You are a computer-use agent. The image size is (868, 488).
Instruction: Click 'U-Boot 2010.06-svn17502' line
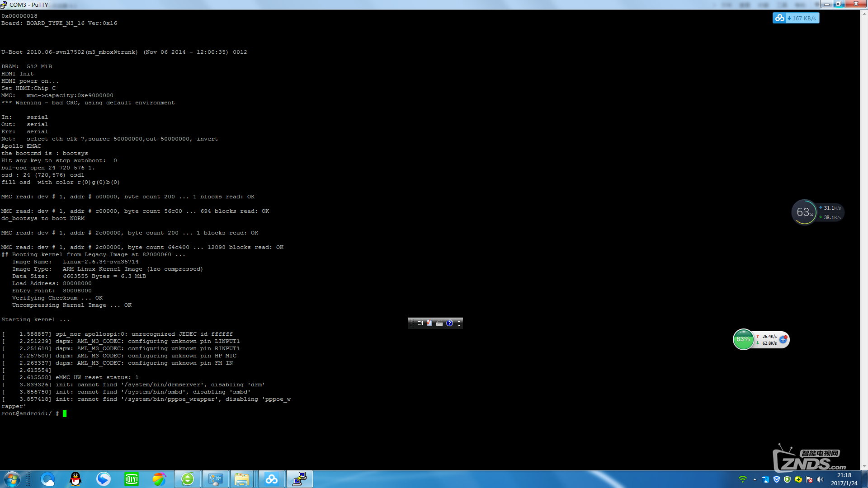124,52
